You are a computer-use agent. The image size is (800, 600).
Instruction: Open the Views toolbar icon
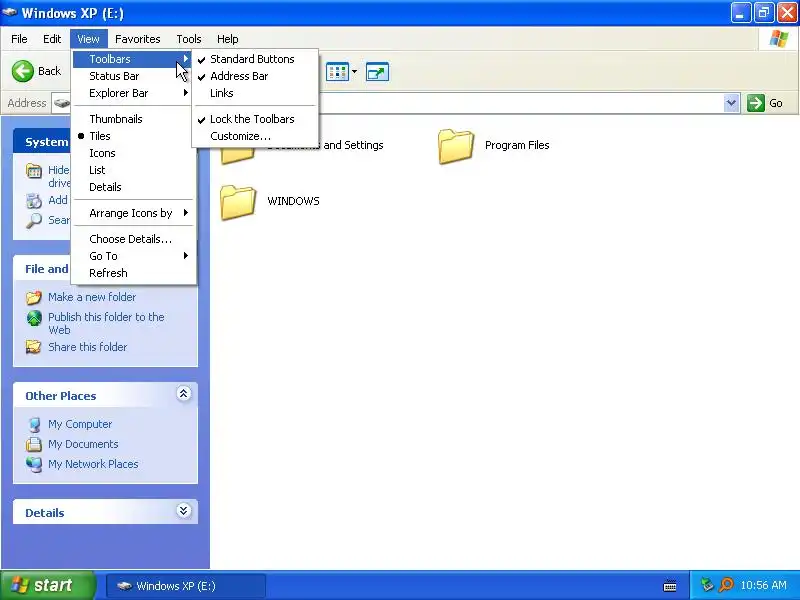337,72
